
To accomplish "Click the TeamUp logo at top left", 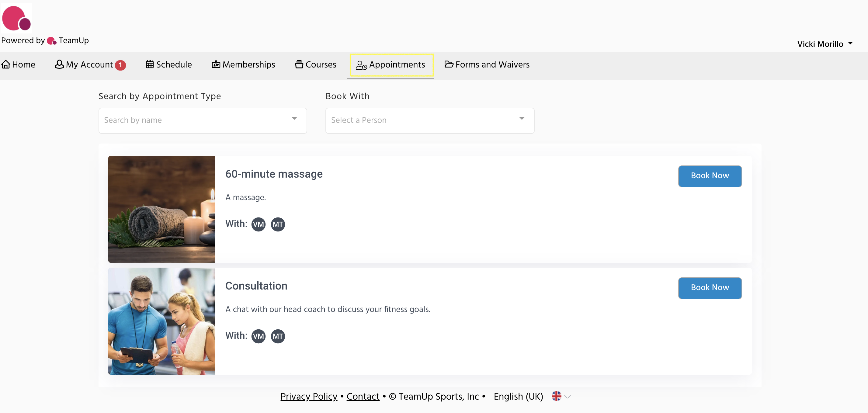I will [16, 18].
